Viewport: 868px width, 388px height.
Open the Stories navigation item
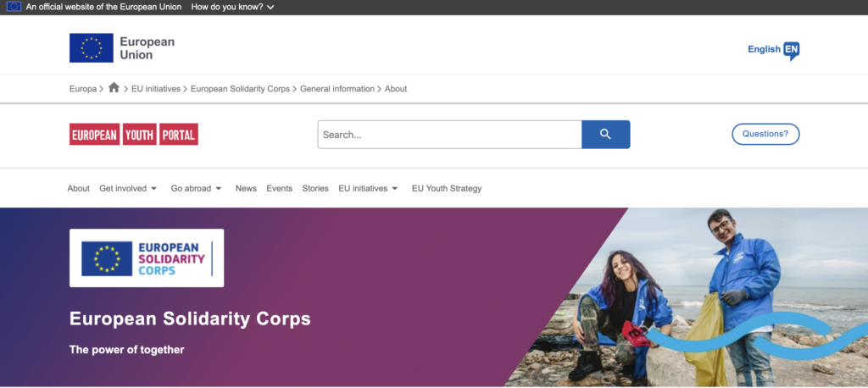coord(315,189)
